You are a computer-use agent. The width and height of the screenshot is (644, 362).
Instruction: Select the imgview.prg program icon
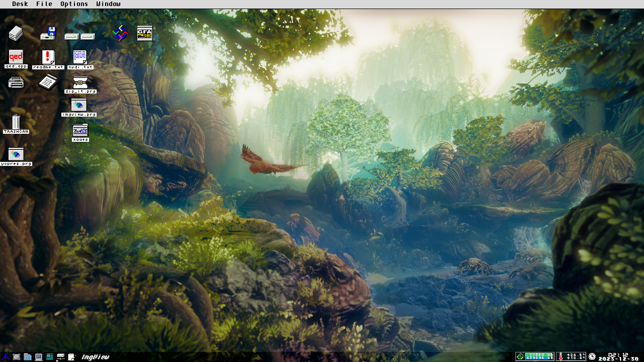point(79,108)
